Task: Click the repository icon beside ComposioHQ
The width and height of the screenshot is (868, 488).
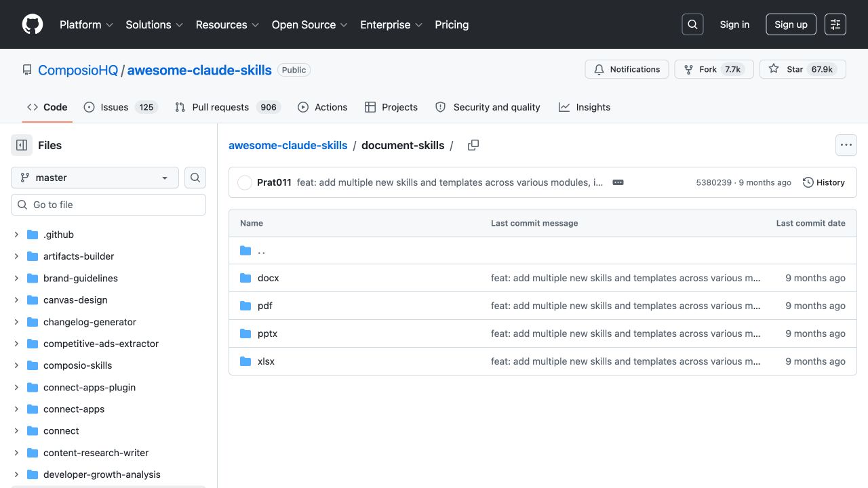Action: click(x=27, y=70)
